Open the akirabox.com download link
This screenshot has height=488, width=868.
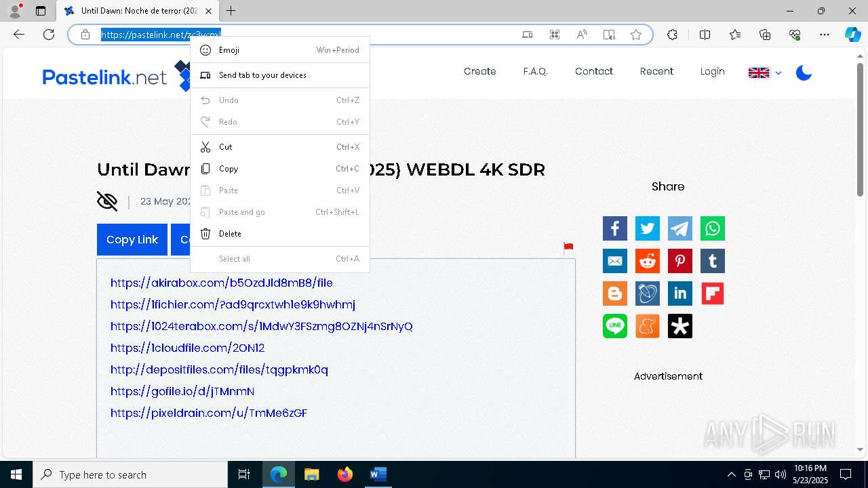pyautogui.click(x=222, y=283)
